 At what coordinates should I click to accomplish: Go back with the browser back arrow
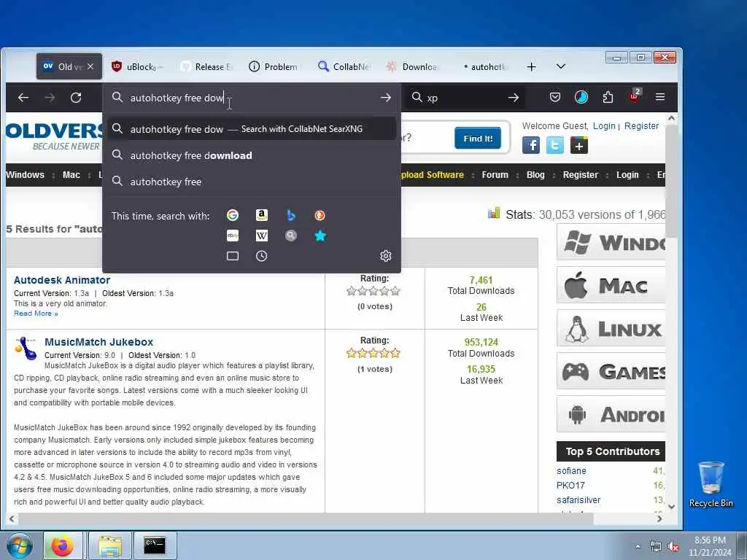pos(23,98)
